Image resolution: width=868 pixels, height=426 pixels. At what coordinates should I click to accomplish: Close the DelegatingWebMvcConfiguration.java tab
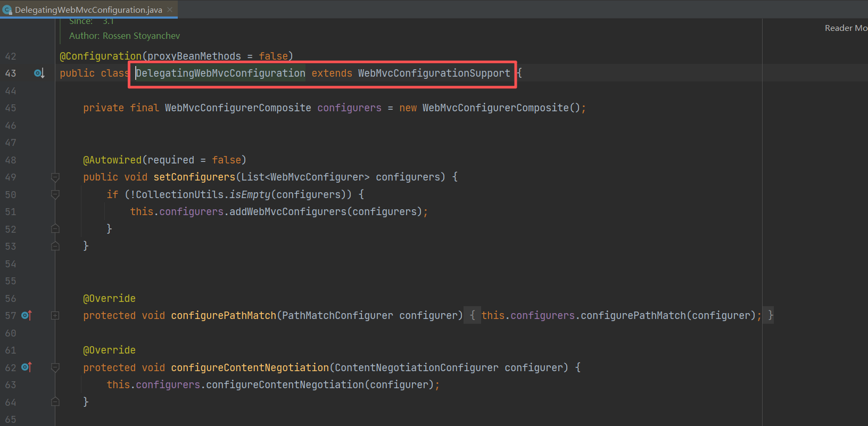pos(170,10)
